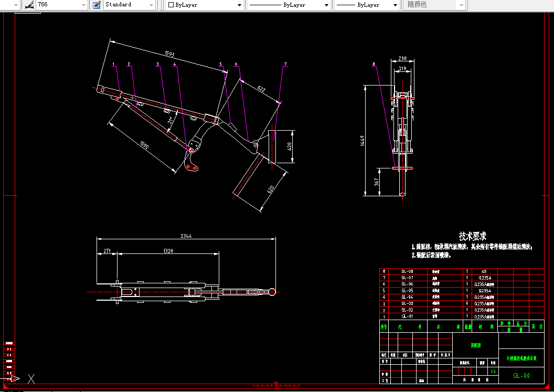This screenshot has width=554, height=392.
Task: Select the GL-01 cell in parts list
Action: point(408,316)
